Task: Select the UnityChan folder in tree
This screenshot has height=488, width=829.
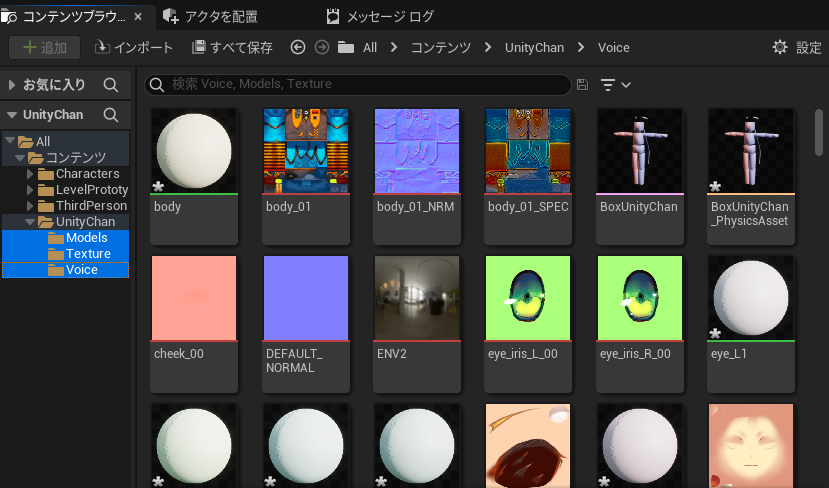Action: coord(76,222)
